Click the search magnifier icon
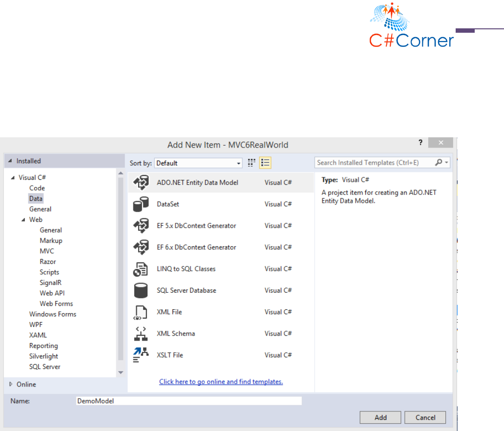This screenshot has width=504, height=431. coord(439,162)
